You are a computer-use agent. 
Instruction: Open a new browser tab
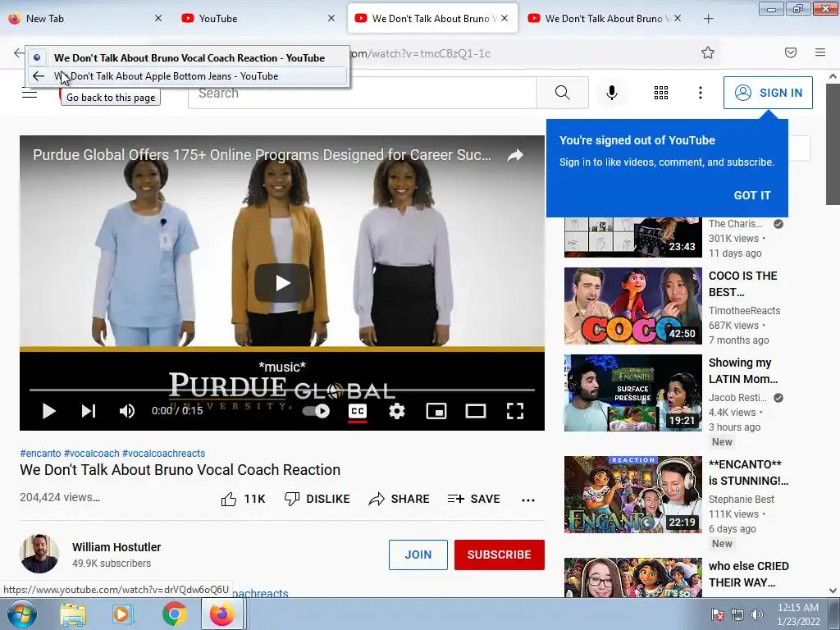(x=708, y=19)
